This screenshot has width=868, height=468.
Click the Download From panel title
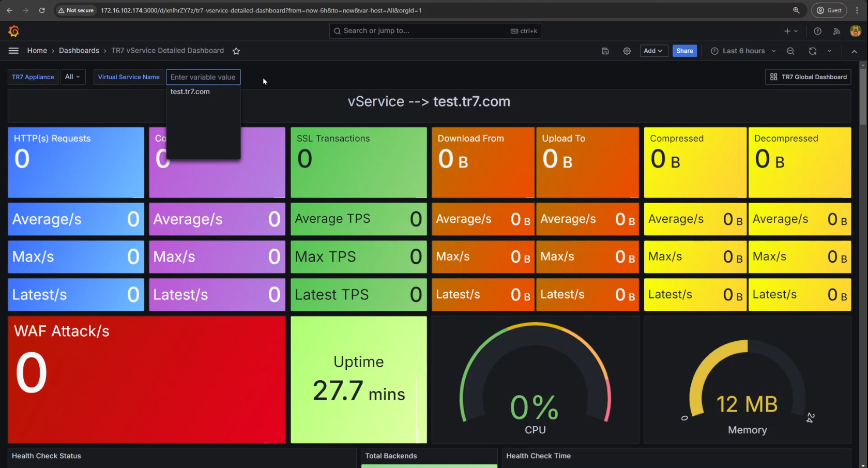pyautogui.click(x=471, y=139)
